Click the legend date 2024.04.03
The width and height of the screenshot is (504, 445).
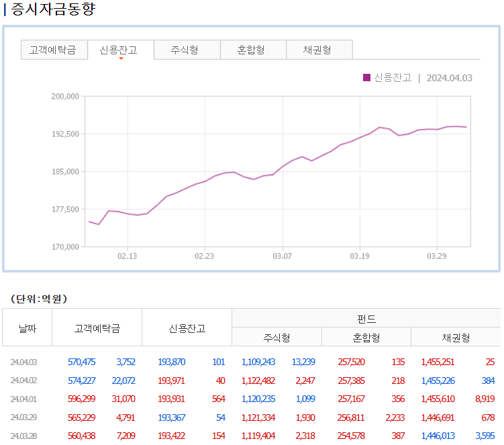pyautogui.click(x=450, y=78)
